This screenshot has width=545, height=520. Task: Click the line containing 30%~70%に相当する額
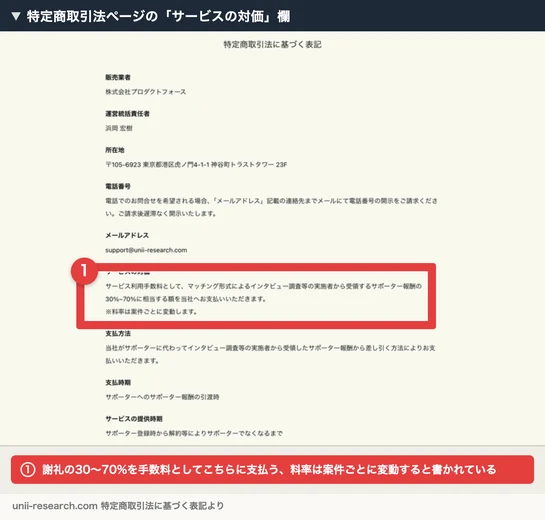[x=186, y=299]
